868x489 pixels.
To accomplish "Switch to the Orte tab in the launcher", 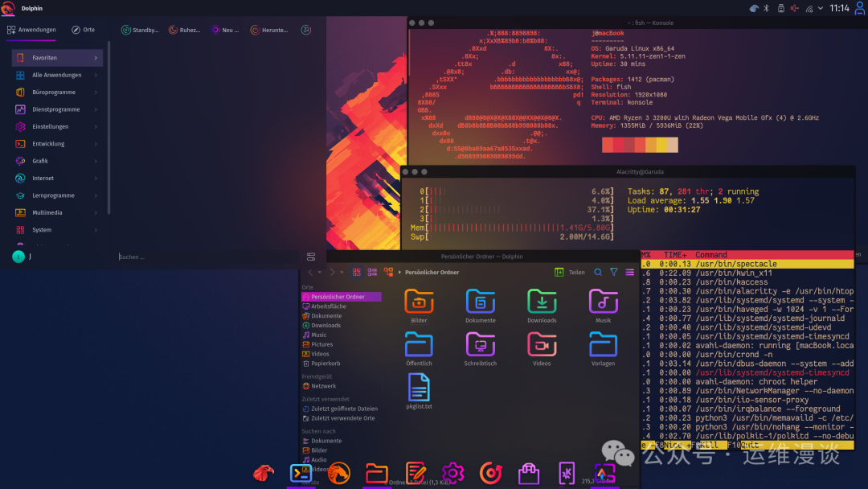I will [x=82, y=29].
